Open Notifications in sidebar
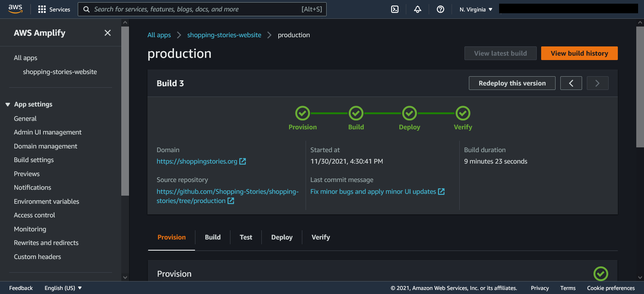This screenshot has width=644, height=294. pyautogui.click(x=32, y=188)
